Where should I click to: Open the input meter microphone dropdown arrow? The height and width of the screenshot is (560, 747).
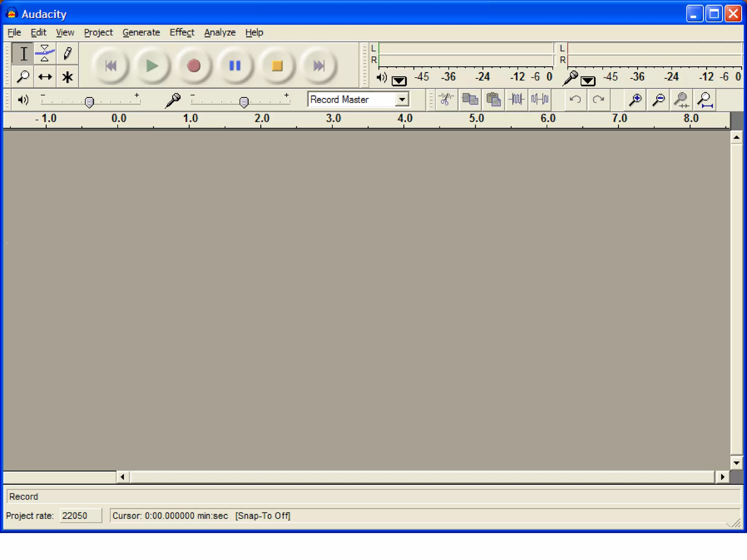[588, 81]
